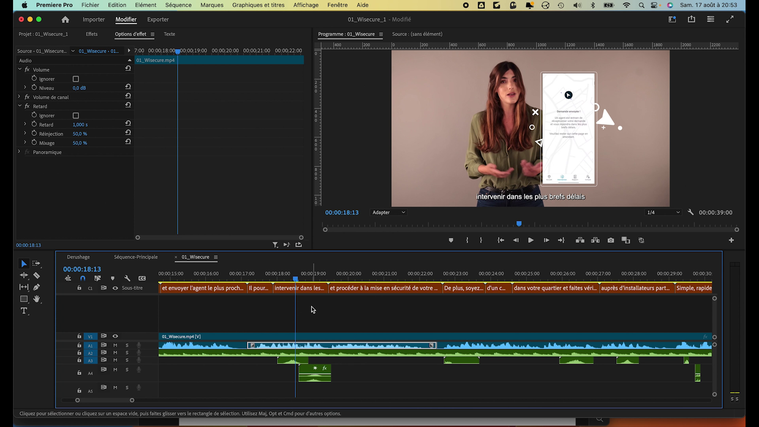Switch to the Exporter workspace
Viewport: 759px width, 427px height.
pyautogui.click(x=158, y=19)
